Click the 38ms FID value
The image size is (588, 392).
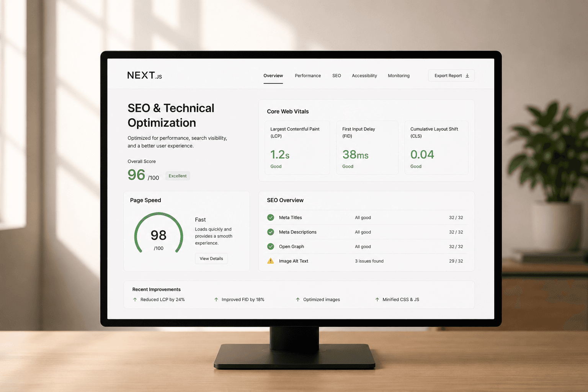pyautogui.click(x=355, y=155)
